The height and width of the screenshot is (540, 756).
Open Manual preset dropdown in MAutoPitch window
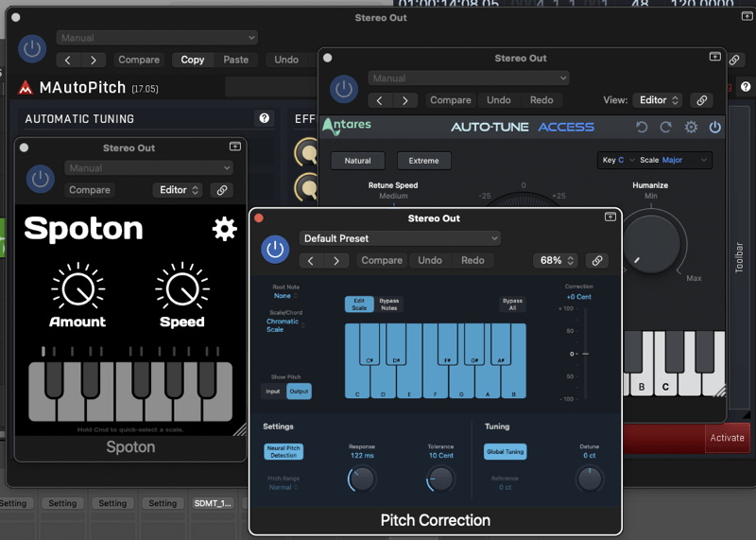[157, 38]
